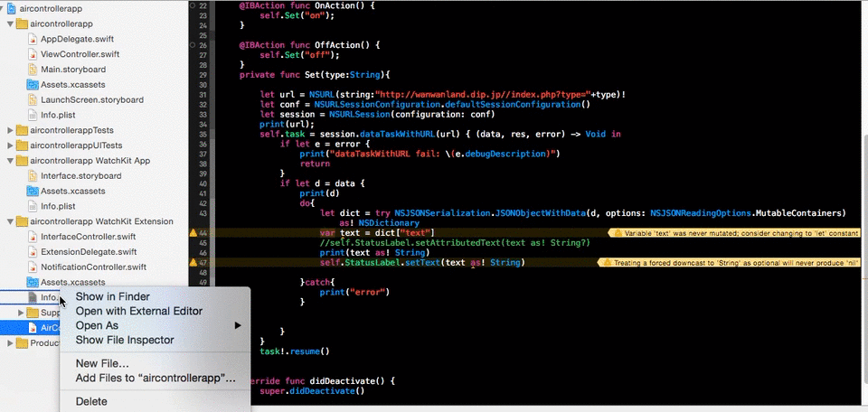Click the Main.storyboard file icon
Viewport: 868px width, 412px height.
coord(33,70)
